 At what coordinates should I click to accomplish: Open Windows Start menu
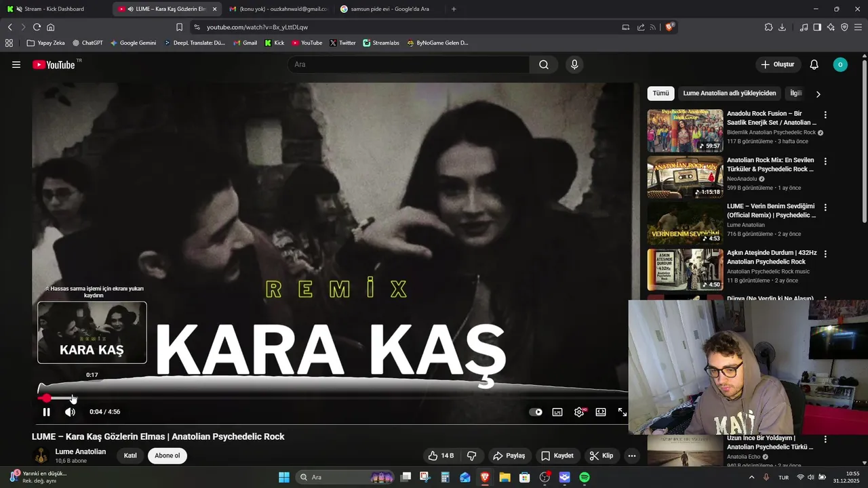click(284, 477)
